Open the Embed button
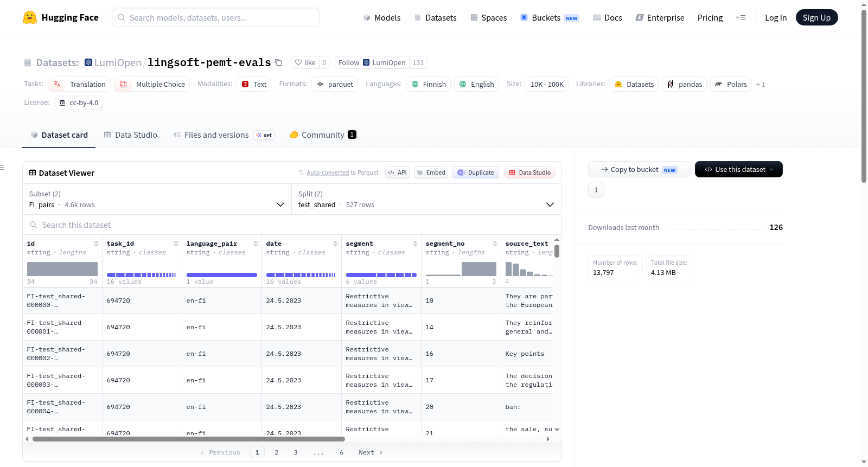868x467 pixels. (x=431, y=172)
